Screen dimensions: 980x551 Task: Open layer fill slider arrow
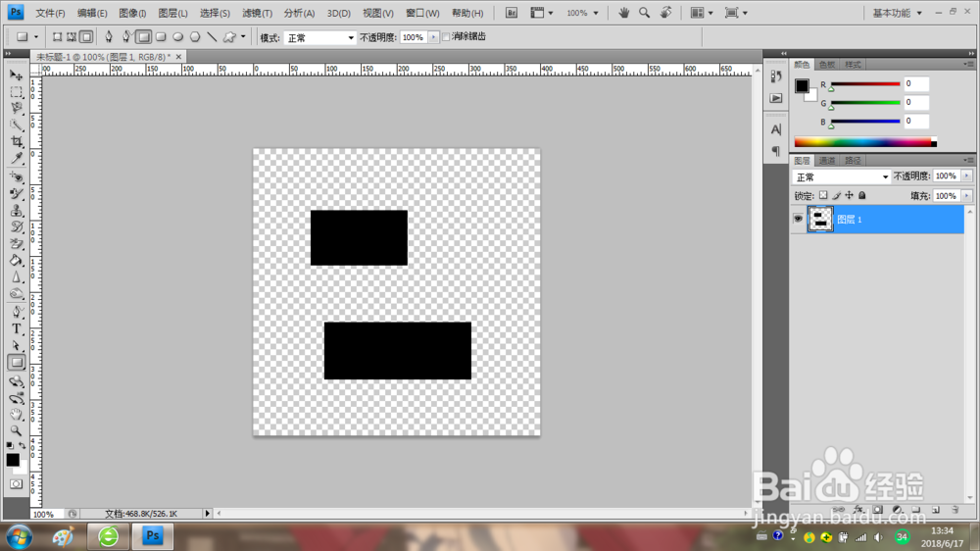[x=966, y=196]
